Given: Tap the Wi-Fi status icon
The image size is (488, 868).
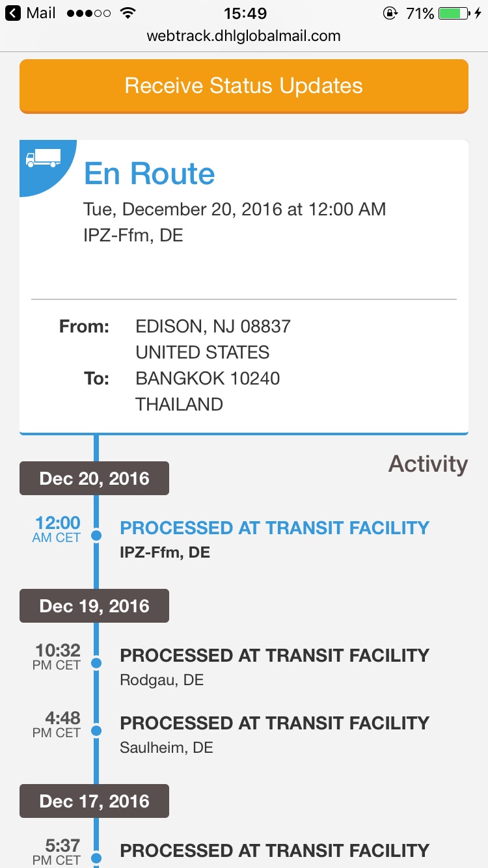Looking at the screenshot, I should 128,13.
